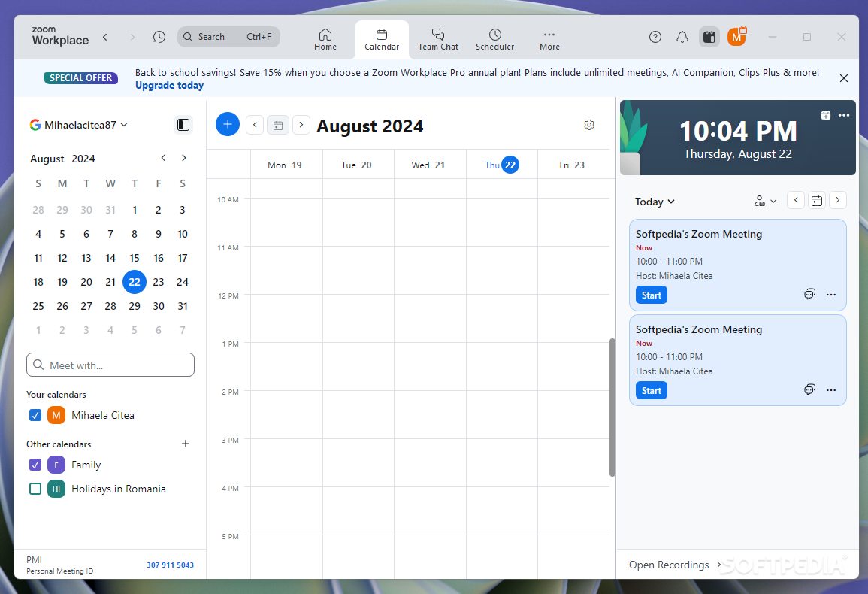Select today 22 in mini calendar
Screen dimensions: 868x594
click(x=135, y=282)
